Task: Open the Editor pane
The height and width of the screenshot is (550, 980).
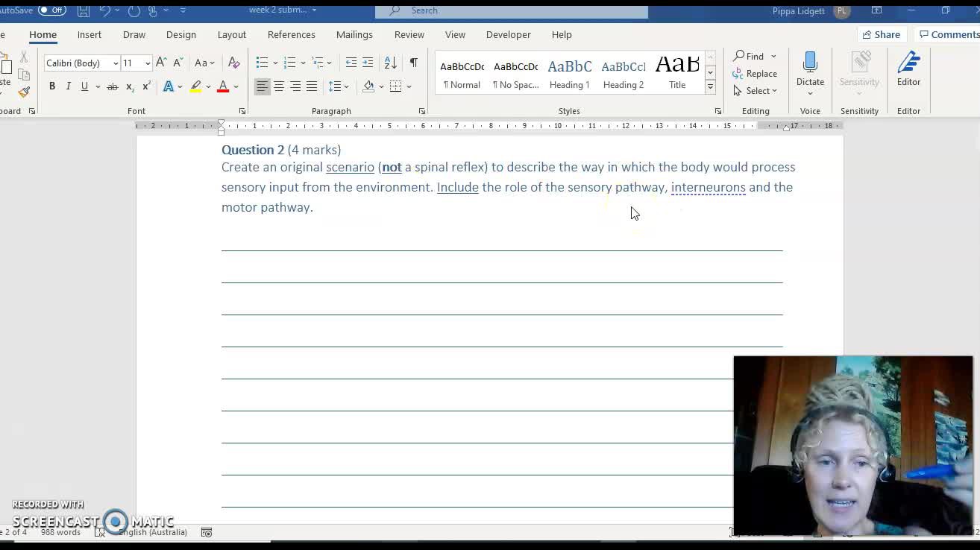Action: (x=908, y=71)
